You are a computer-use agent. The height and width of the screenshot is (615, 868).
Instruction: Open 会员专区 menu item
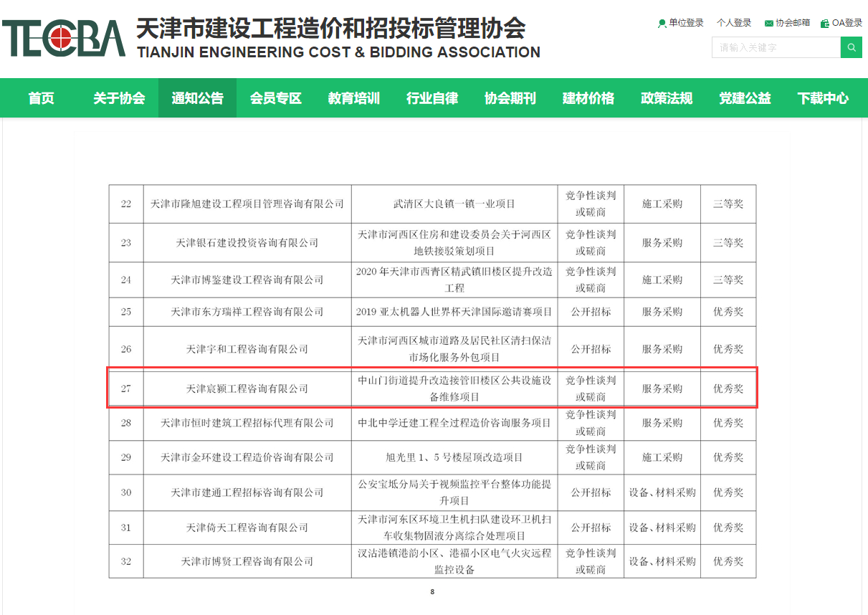(x=275, y=98)
